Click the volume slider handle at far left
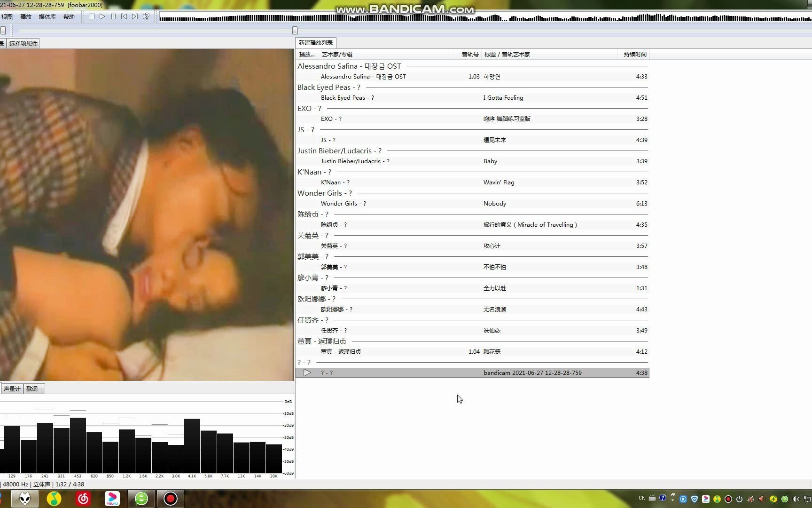This screenshot has height=508, width=812. [x=3, y=30]
